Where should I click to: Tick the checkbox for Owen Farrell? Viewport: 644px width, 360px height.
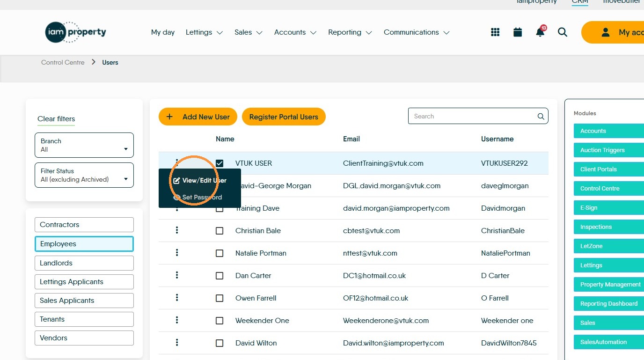[220, 298]
